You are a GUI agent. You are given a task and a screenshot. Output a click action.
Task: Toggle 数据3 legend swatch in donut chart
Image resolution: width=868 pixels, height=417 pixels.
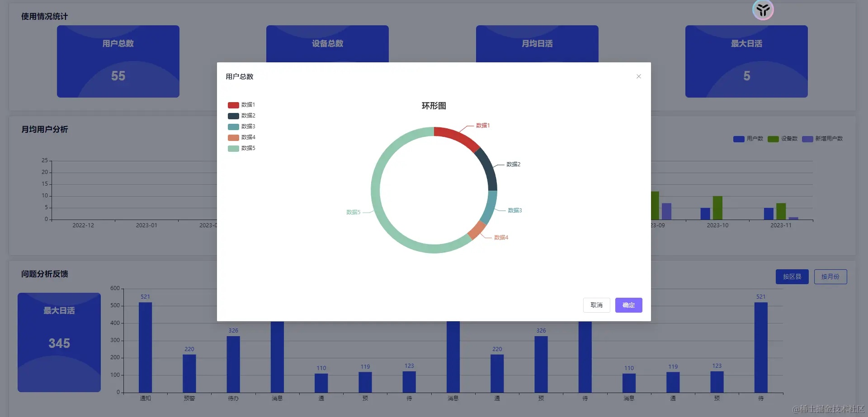coord(233,127)
